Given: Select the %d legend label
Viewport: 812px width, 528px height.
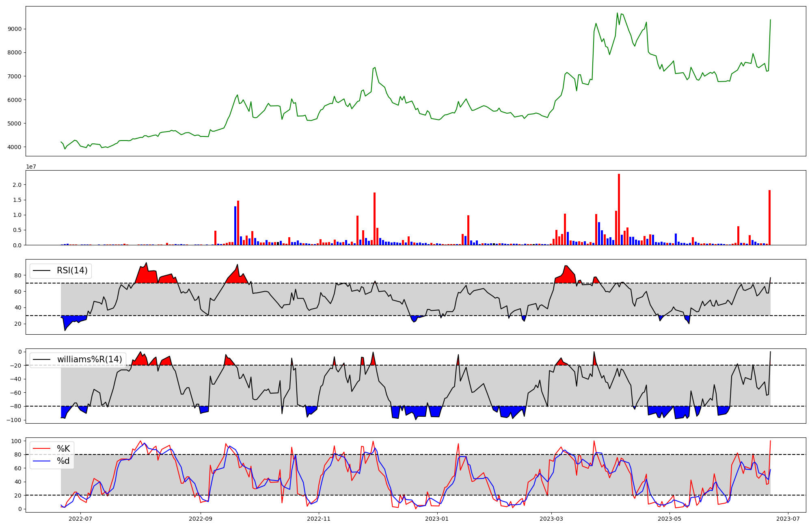Looking at the screenshot, I should click(x=63, y=461).
